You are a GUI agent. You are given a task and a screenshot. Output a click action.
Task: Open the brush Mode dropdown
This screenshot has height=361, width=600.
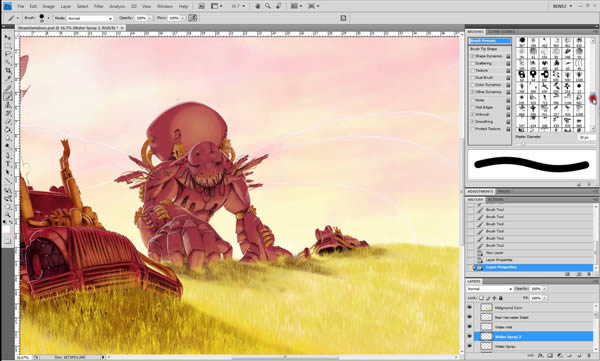click(x=90, y=18)
